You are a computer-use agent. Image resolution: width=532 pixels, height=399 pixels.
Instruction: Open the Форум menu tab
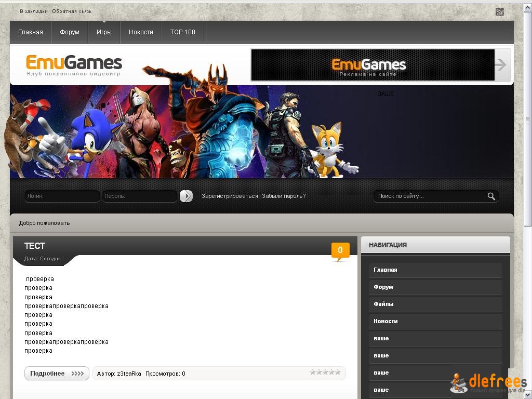click(x=70, y=32)
